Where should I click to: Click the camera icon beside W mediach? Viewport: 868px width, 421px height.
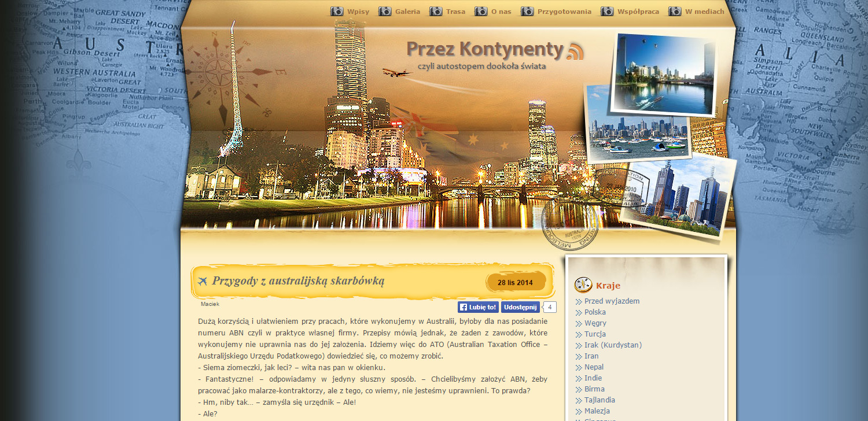[675, 11]
